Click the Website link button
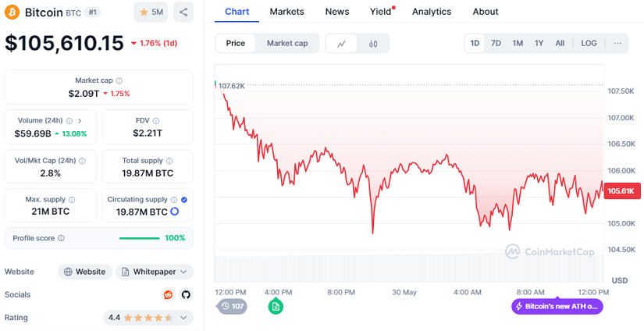 click(x=84, y=272)
